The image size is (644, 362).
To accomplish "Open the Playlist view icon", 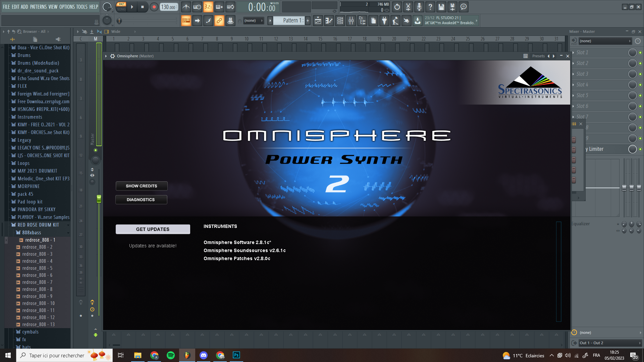I will 318,21.
